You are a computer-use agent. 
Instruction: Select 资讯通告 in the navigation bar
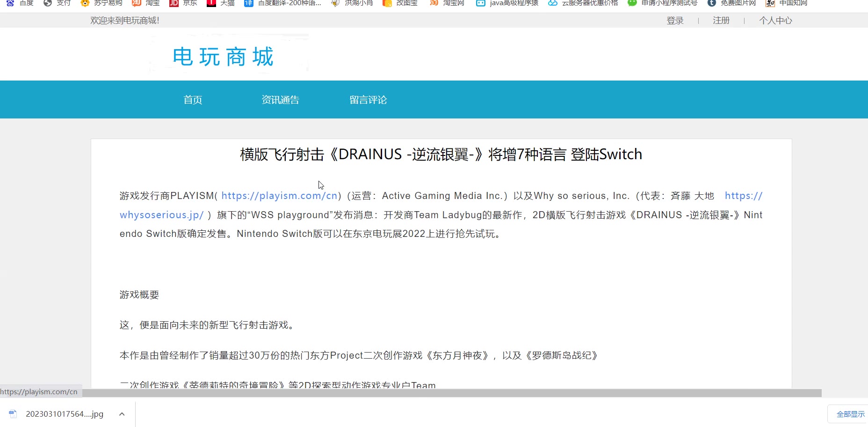point(280,100)
